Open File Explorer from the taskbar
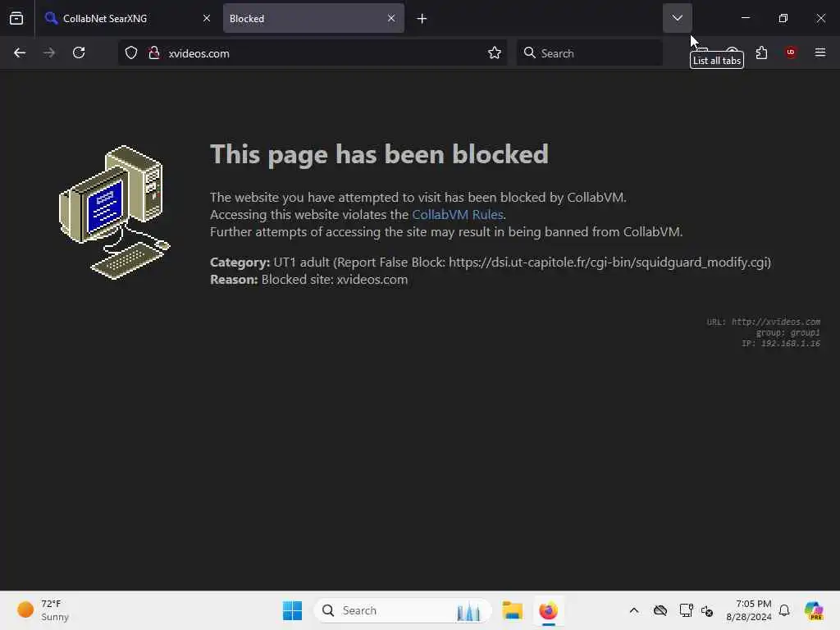The width and height of the screenshot is (840, 630). pos(512,610)
